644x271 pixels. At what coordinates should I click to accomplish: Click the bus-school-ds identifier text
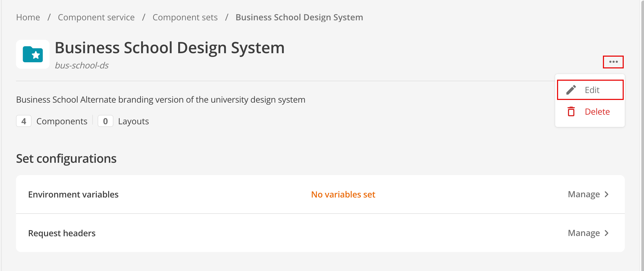point(82,65)
